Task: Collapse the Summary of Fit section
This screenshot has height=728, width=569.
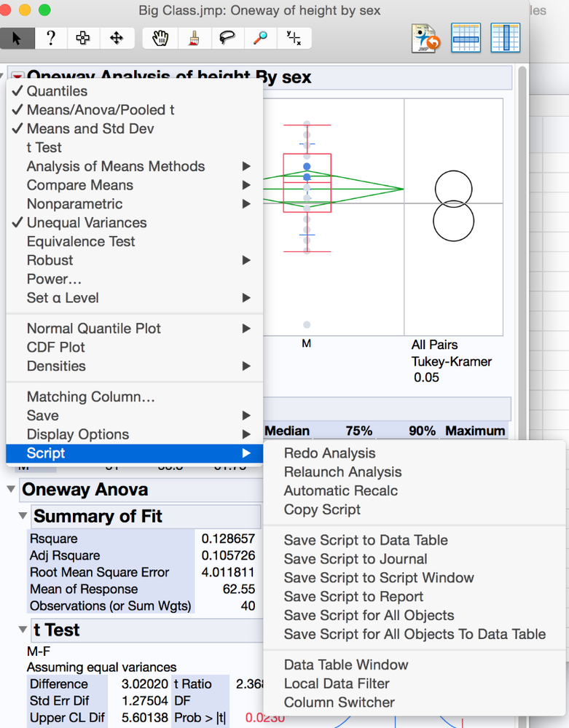Action: coord(23,515)
